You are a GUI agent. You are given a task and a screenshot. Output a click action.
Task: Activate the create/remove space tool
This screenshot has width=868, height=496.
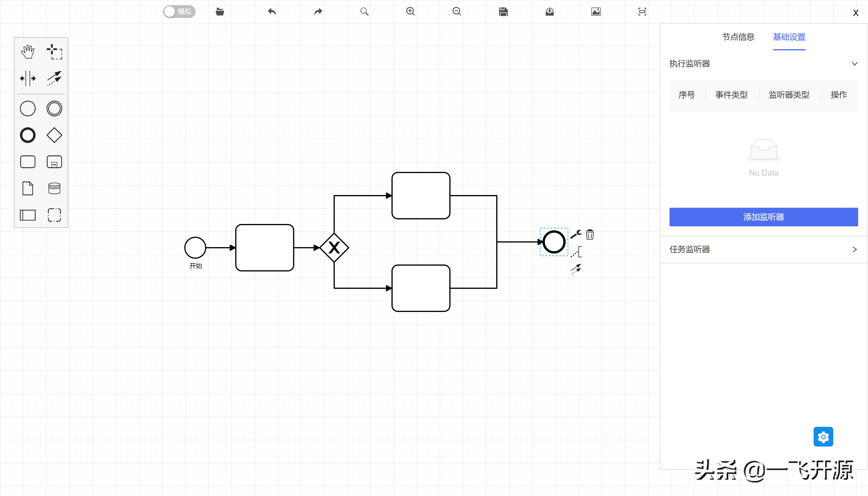click(27, 78)
